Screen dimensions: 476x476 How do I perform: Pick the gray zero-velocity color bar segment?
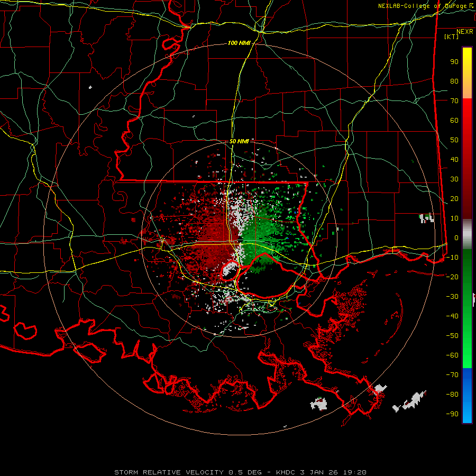467,234
